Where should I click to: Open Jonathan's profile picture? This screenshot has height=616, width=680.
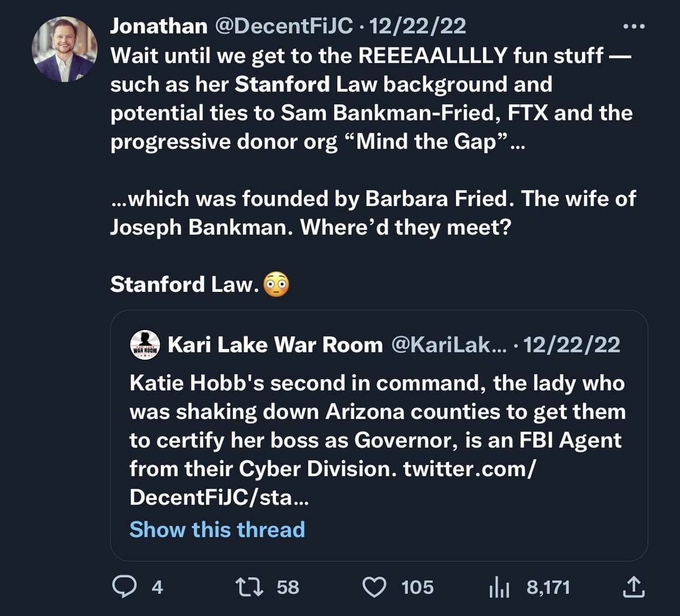tap(65, 49)
